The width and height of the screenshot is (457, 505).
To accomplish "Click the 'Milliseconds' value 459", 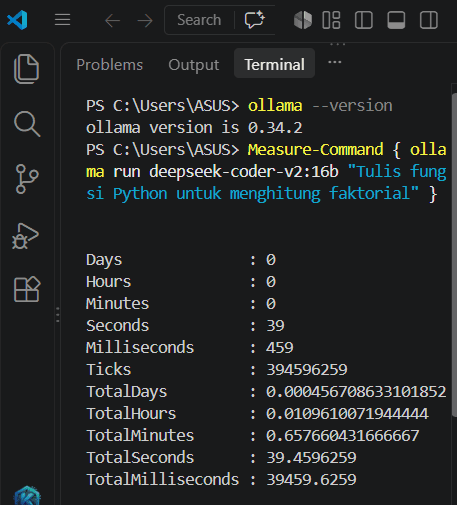I will pos(280,348).
